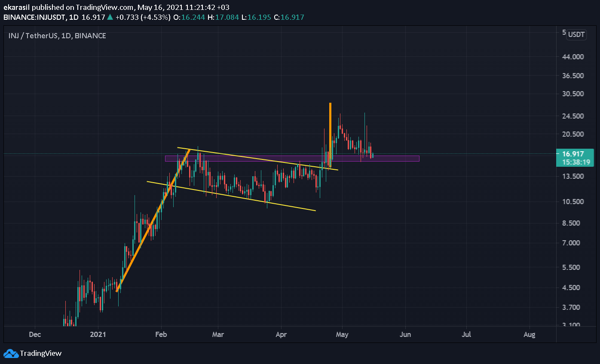The width and height of the screenshot is (600, 364).
Task: Click the TradingView wordmark text
Action: (41, 353)
